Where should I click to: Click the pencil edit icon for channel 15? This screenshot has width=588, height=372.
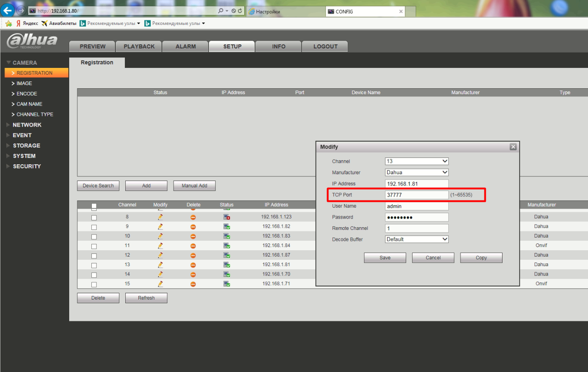coord(160,284)
